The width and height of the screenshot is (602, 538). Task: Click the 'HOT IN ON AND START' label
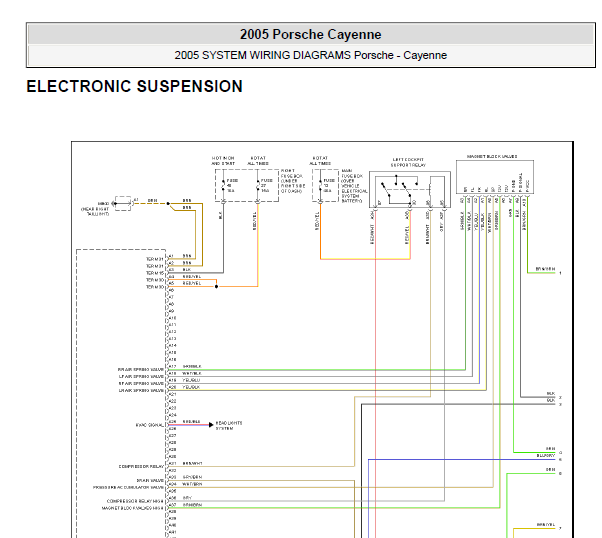pyautogui.click(x=223, y=161)
